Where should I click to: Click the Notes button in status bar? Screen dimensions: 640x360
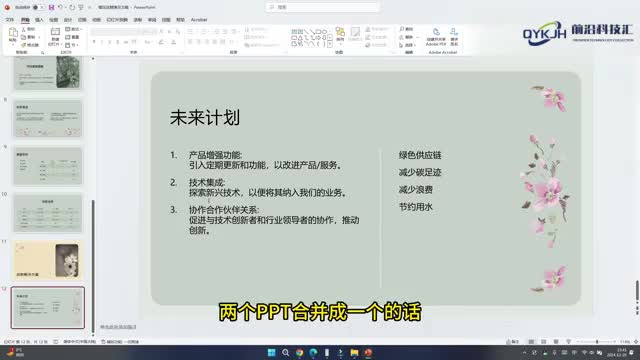(513, 342)
